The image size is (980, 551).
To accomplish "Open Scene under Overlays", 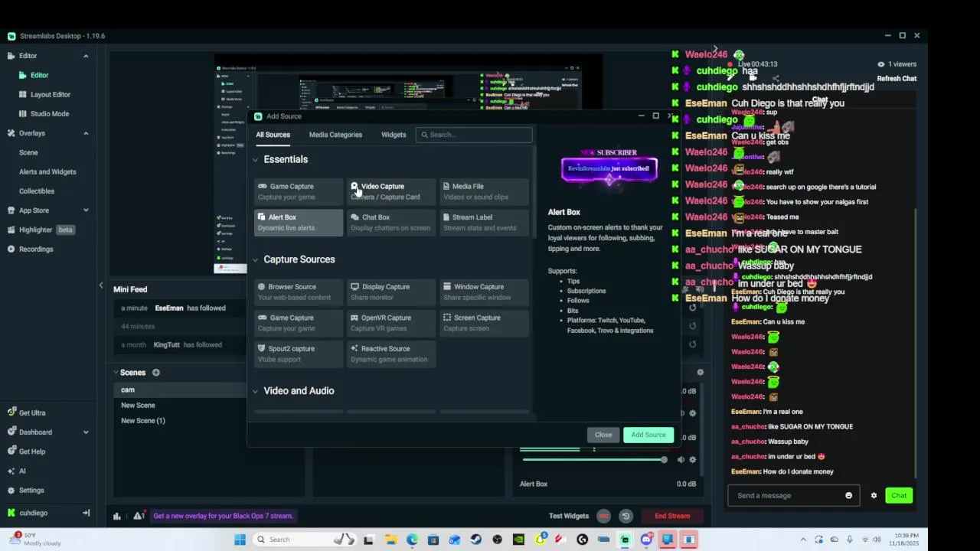I will point(28,152).
